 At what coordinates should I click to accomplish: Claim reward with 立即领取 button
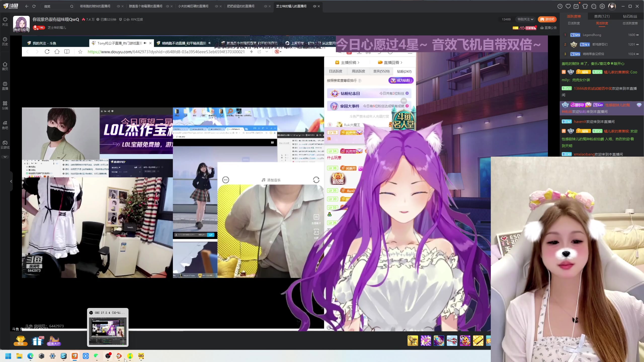[x=531, y=28]
